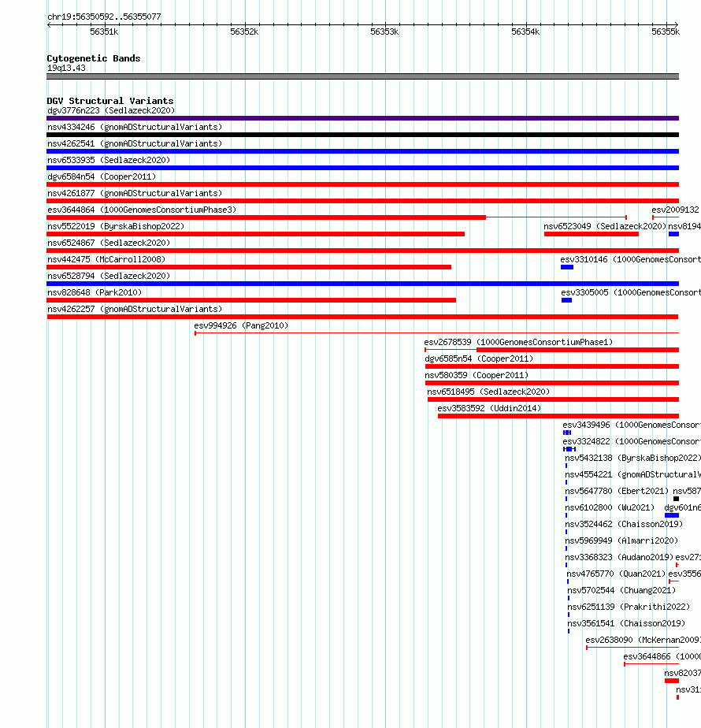Click the 56353k ruler tick label
This screenshot has width=701, height=728.
click(x=384, y=32)
